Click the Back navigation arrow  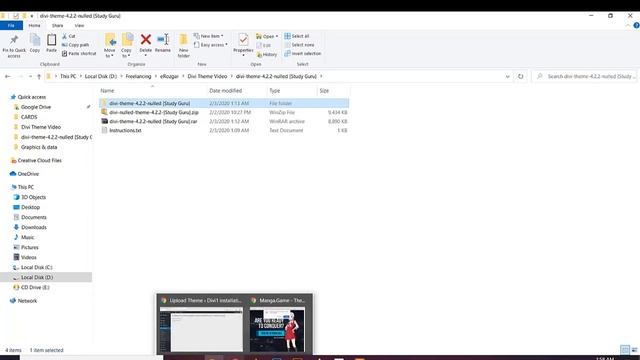pos(7,76)
